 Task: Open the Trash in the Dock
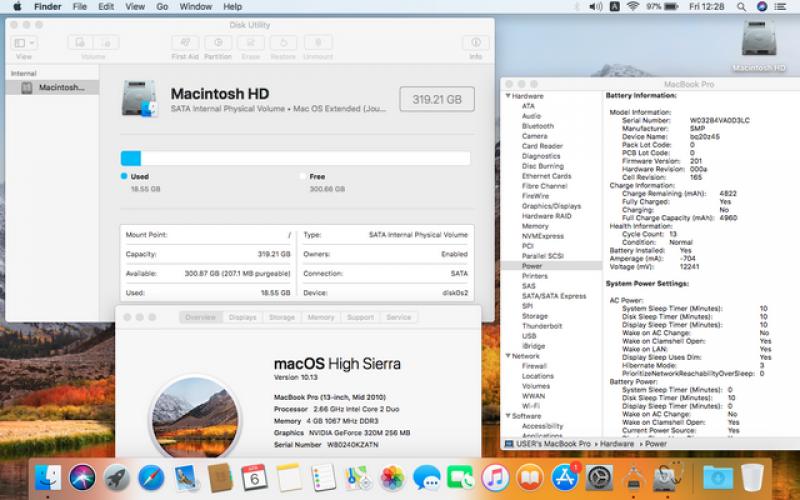[x=752, y=479]
